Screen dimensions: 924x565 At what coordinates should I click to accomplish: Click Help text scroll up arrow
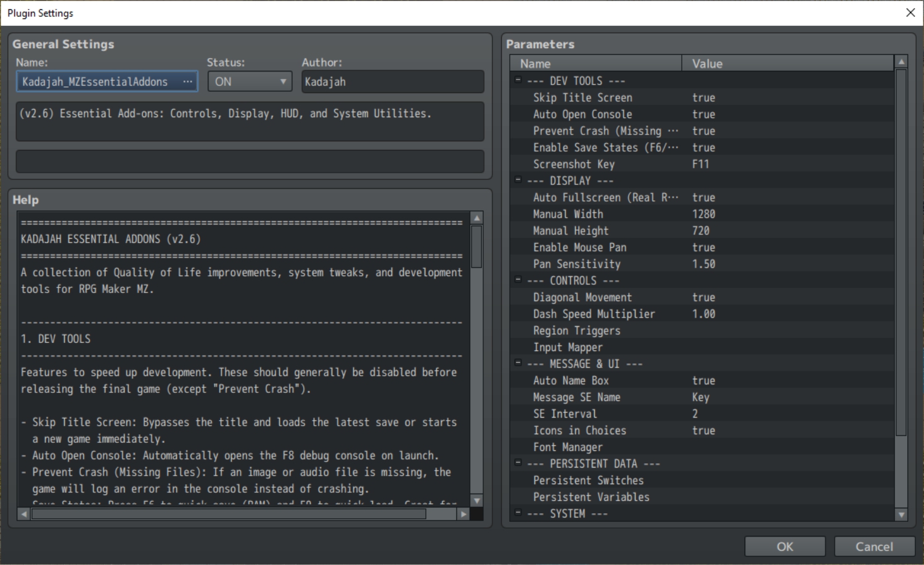coord(476,218)
